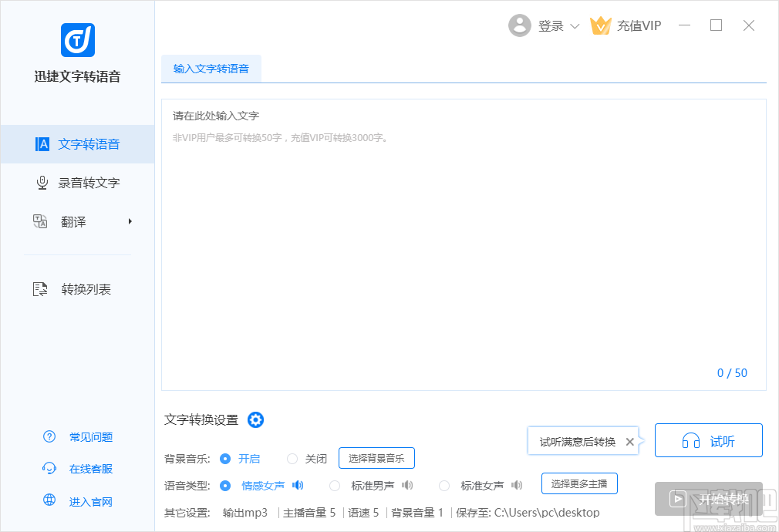
Task: Click the 迅捷文字转语音 app logo
Action: tap(77, 40)
